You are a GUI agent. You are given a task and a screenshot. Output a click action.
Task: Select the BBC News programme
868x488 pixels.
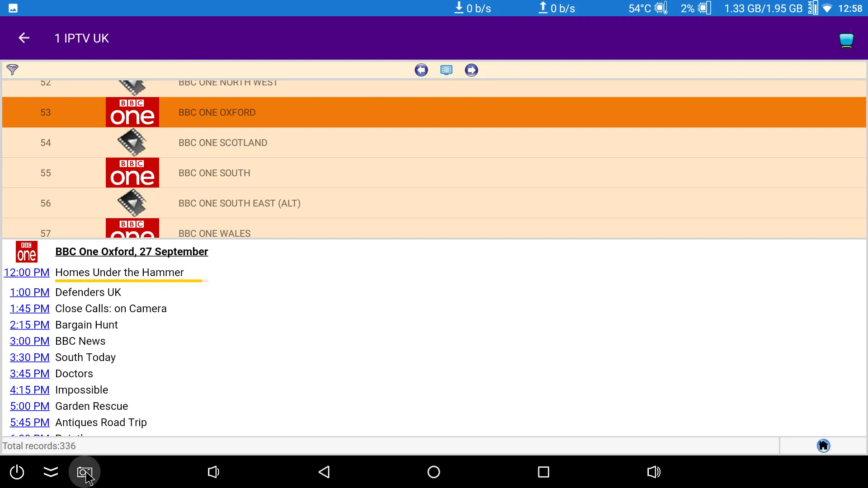pyautogui.click(x=80, y=341)
